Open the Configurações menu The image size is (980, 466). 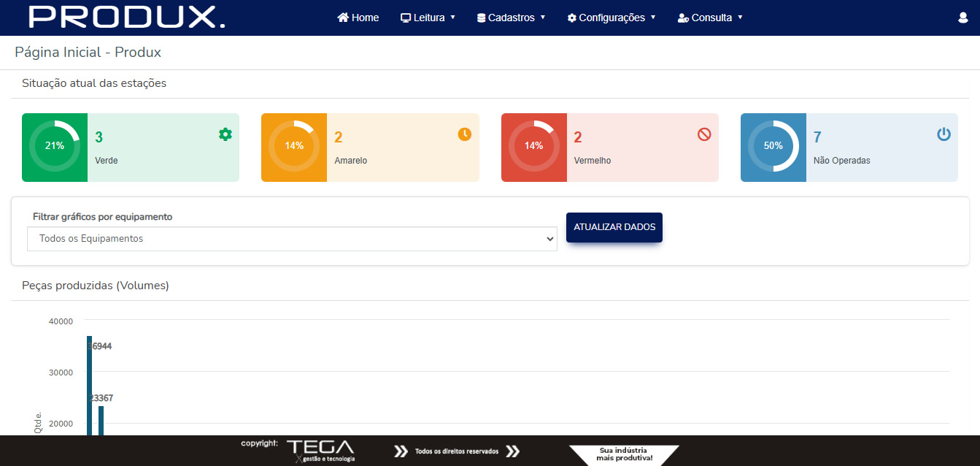[x=611, y=18]
